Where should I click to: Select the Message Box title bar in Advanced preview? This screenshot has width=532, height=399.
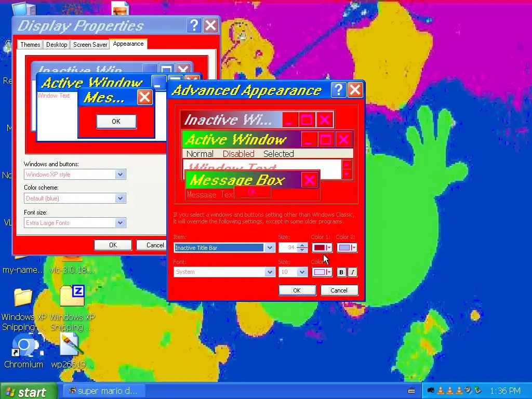243,180
